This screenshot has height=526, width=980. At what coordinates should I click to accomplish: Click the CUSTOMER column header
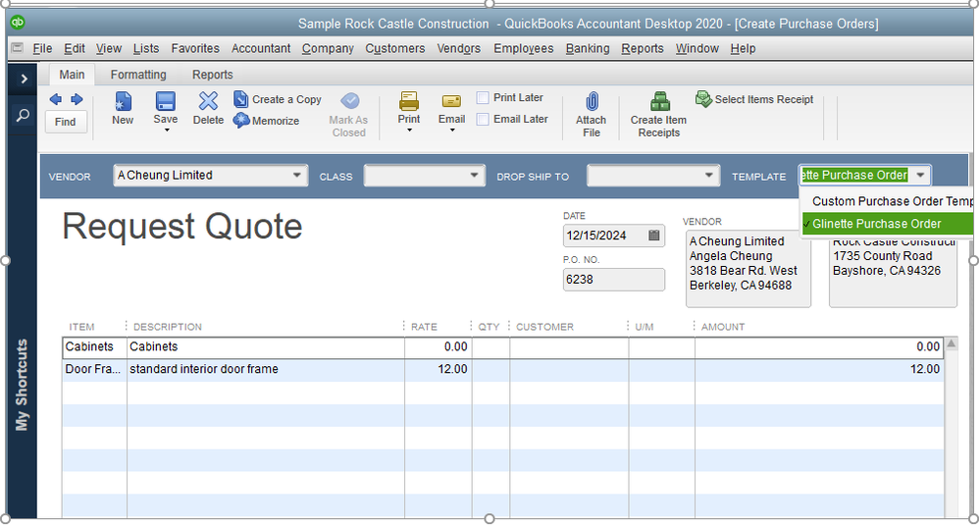[544, 327]
